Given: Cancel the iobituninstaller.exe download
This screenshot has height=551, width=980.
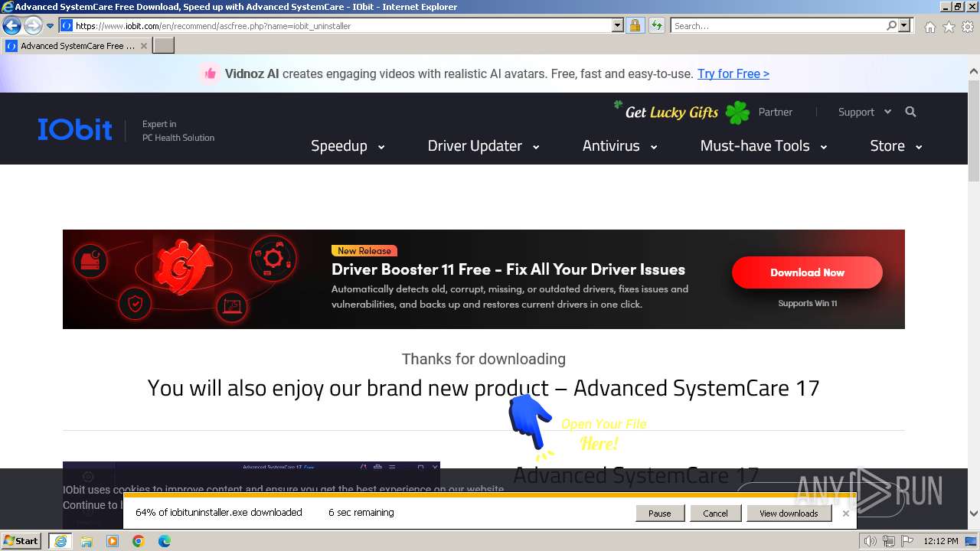Looking at the screenshot, I should click(x=715, y=514).
